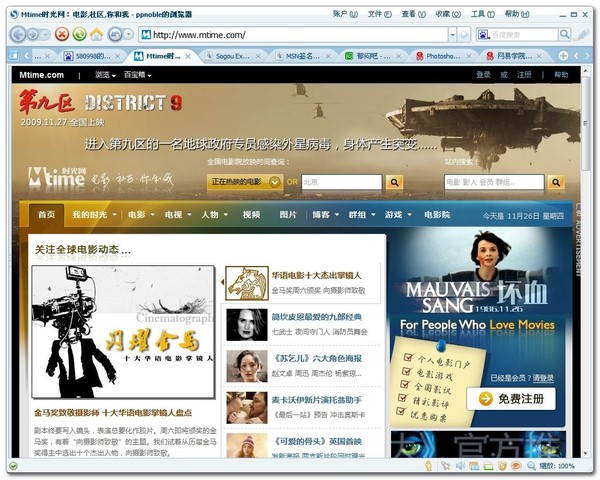600x480 pixels.
Task: Click the Baidu paw search engine icon
Action: pos(483,35)
